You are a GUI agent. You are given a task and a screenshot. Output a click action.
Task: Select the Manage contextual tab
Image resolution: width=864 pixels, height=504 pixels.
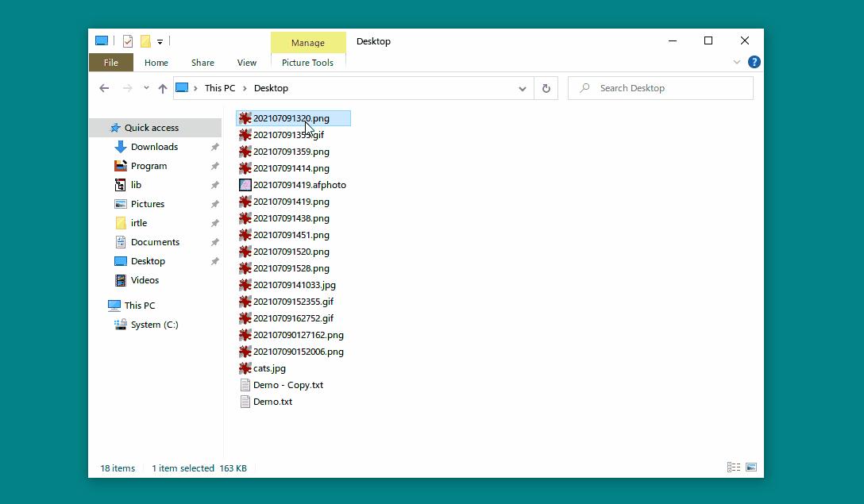[x=308, y=42]
